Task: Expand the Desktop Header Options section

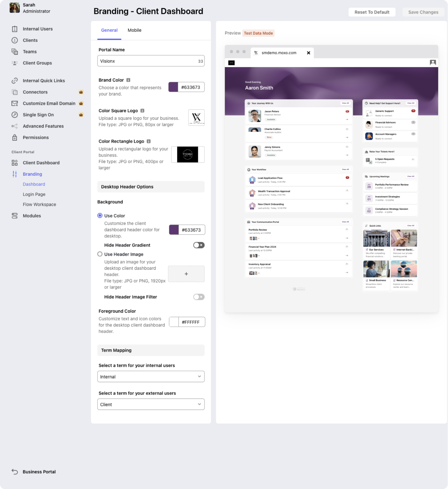Action: 151,187
